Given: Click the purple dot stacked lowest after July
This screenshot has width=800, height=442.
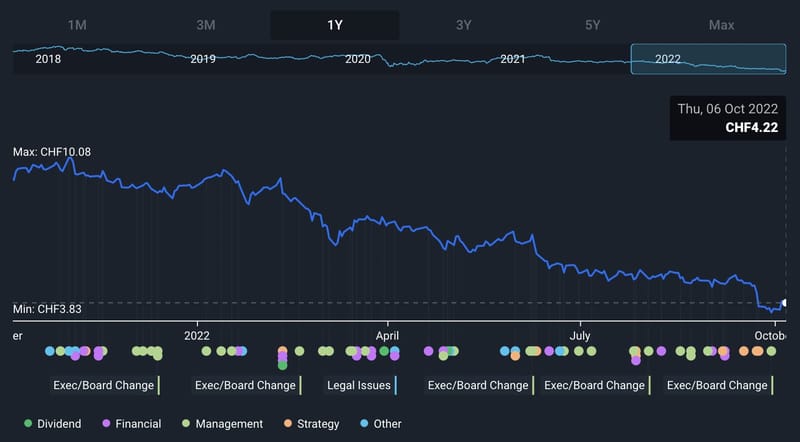Looking at the screenshot, I should 636,360.
